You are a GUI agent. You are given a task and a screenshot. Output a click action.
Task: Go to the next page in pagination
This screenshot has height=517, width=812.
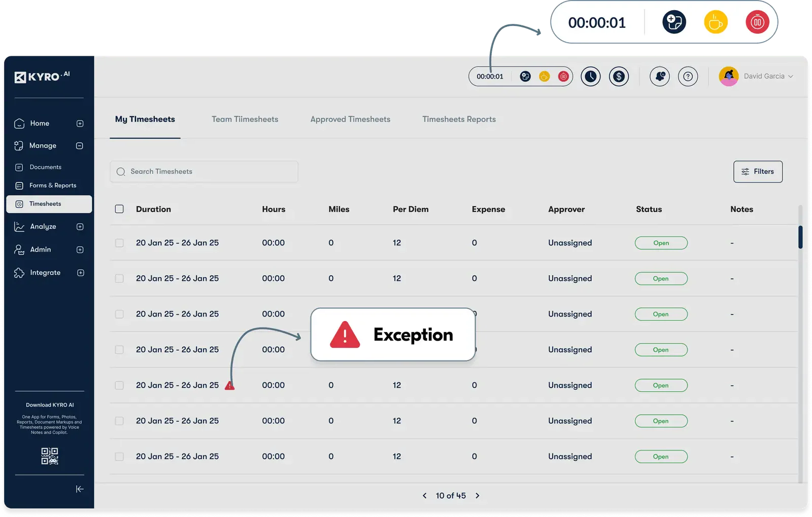coord(477,496)
